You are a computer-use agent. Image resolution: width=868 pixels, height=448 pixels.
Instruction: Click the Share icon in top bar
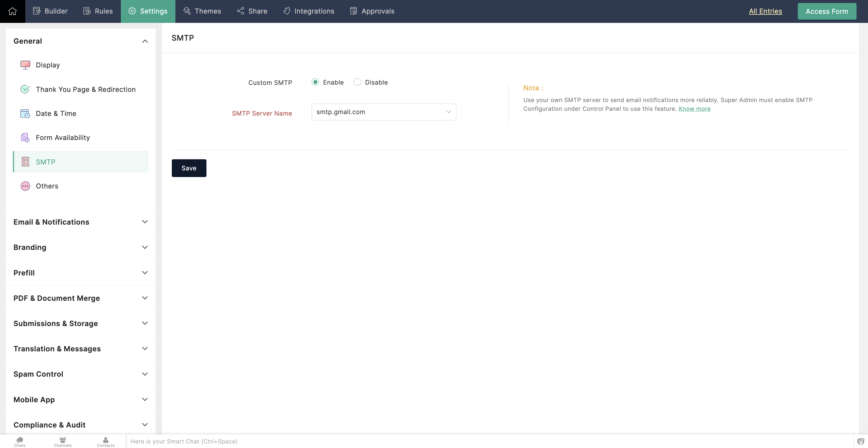pos(241,11)
